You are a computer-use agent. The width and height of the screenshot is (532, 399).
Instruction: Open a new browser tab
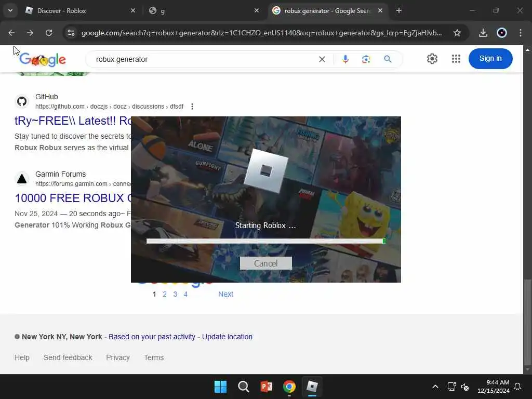point(398,10)
